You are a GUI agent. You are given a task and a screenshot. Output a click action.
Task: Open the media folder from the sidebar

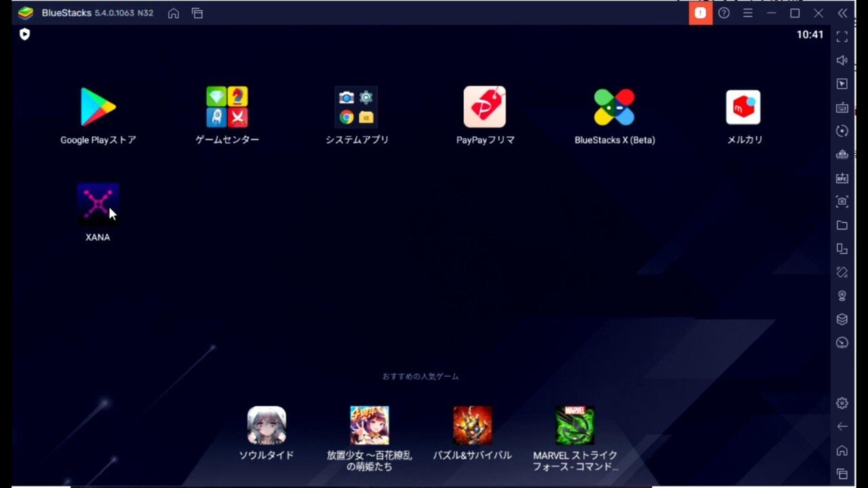(x=842, y=225)
